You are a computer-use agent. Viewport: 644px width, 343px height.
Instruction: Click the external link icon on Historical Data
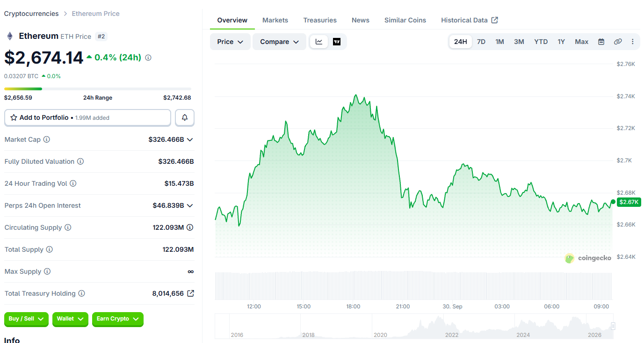click(x=495, y=20)
